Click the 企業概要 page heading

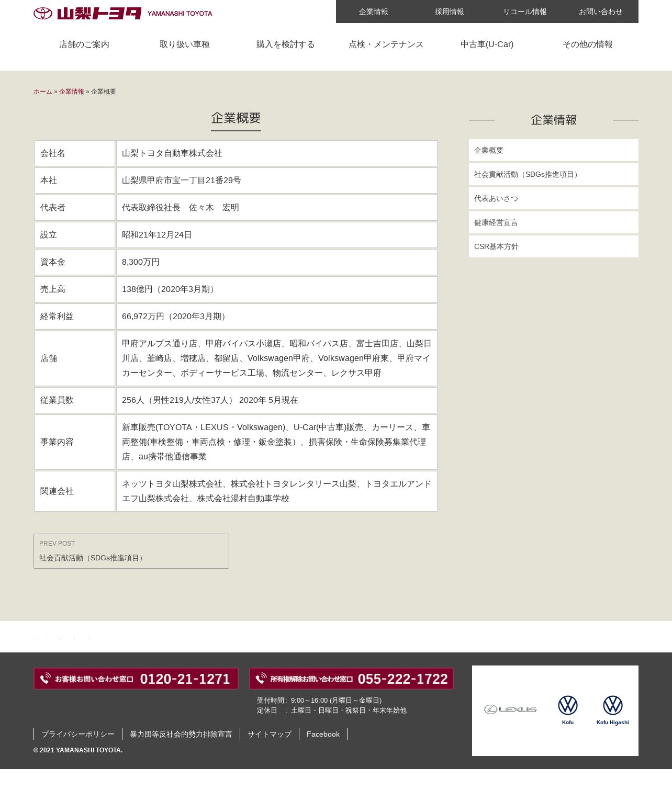[236, 118]
